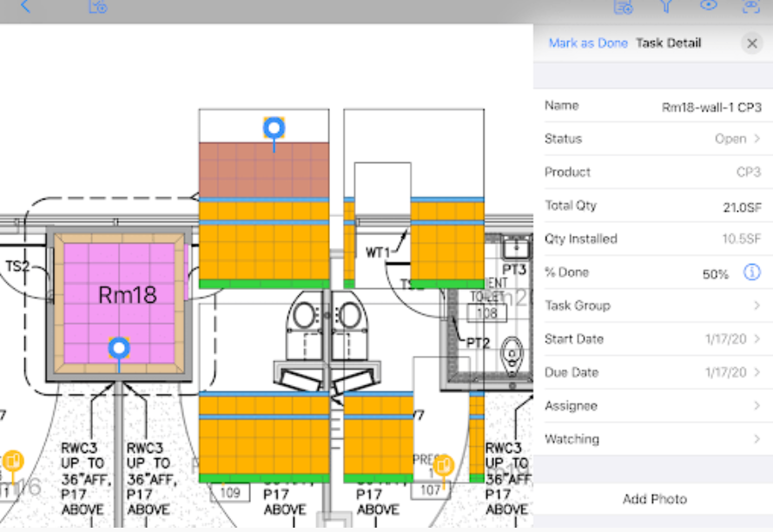
Task: Go back using the top-left arrow
Action: [x=25, y=7]
